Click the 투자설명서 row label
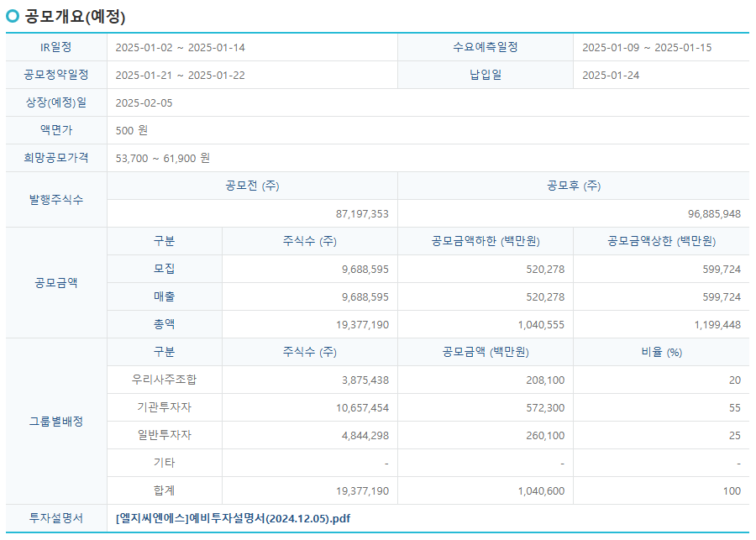Viewport: 756px width, 540px height. pos(55,518)
